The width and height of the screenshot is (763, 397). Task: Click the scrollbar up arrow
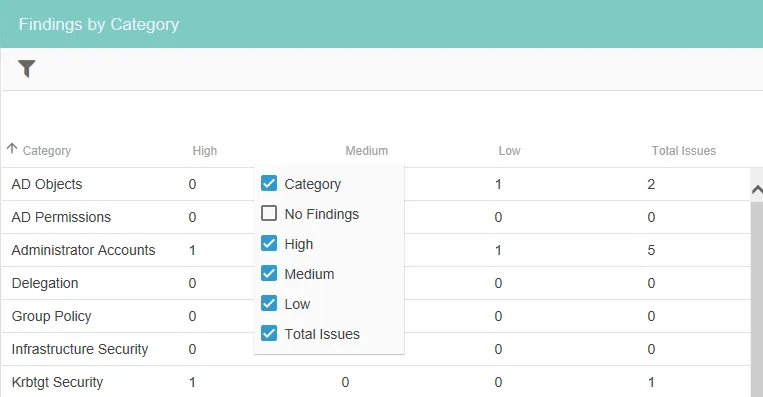757,190
